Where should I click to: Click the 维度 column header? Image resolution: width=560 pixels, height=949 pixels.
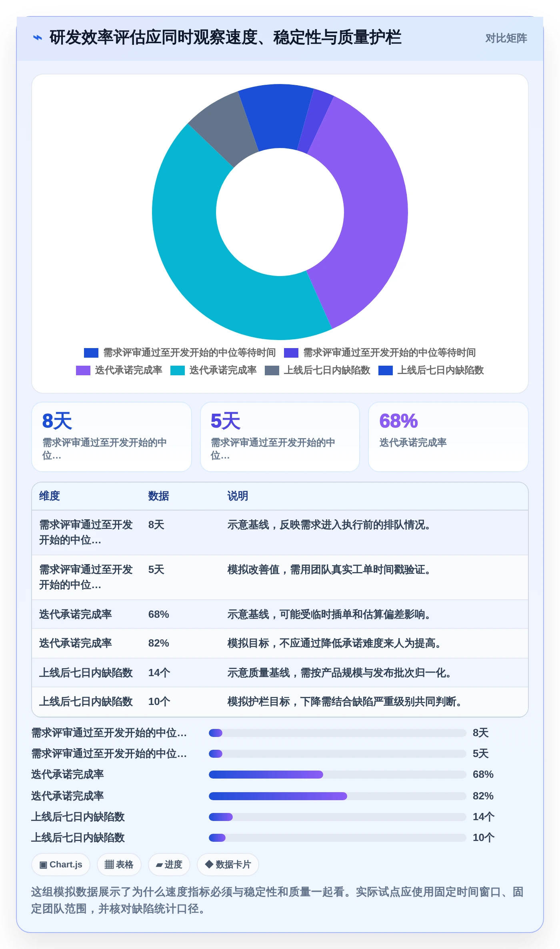(50, 496)
